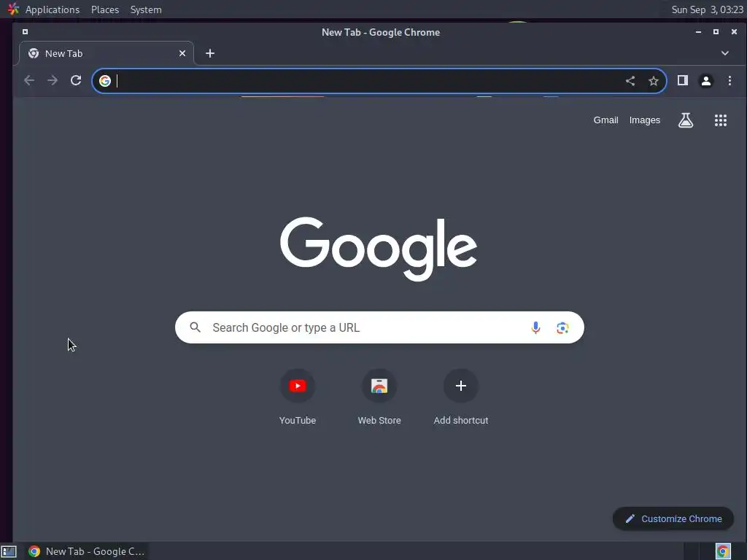Open Search Labs flask icon

pyautogui.click(x=686, y=120)
